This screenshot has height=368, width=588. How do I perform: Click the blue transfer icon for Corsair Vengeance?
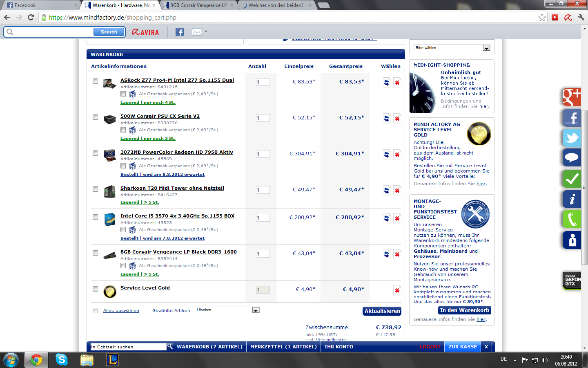coord(387,254)
